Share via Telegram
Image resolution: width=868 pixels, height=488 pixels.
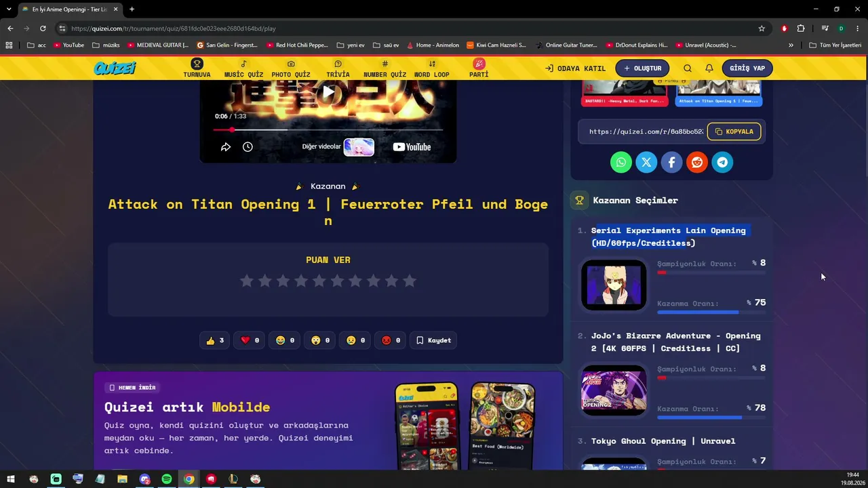(722, 162)
